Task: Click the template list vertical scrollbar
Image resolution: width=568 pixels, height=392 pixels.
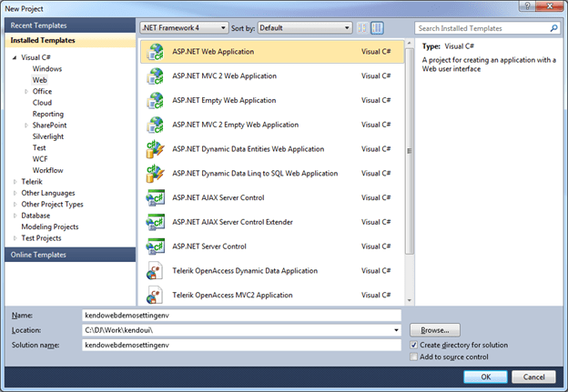Action: pyautogui.click(x=409, y=136)
